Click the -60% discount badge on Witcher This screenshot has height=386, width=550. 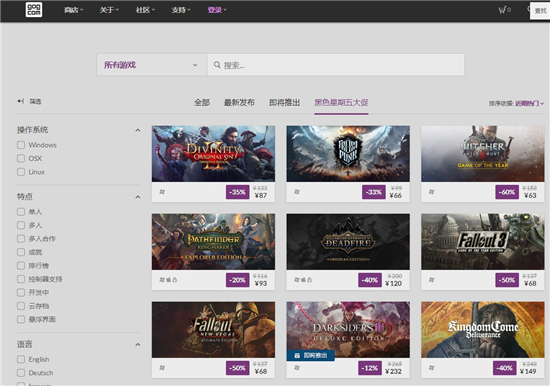pyautogui.click(x=507, y=192)
